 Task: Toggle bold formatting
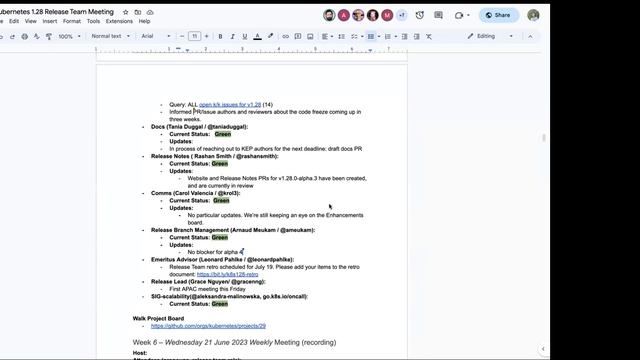coord(220,36)
